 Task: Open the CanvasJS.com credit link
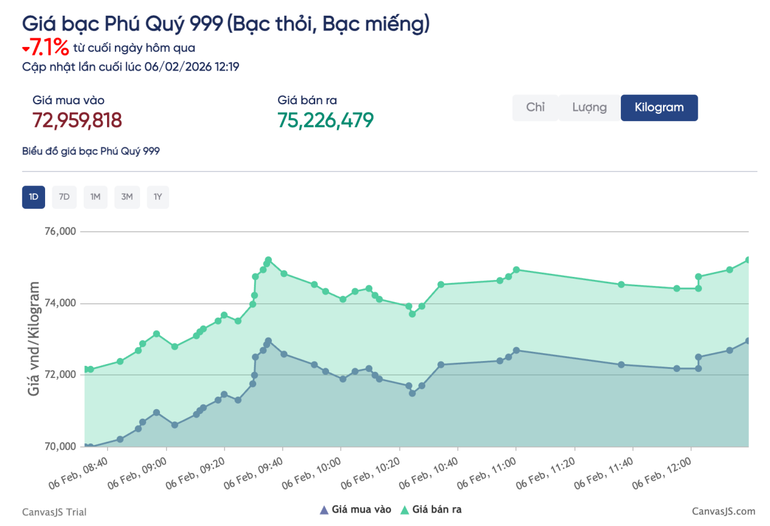tap(723, 511)
